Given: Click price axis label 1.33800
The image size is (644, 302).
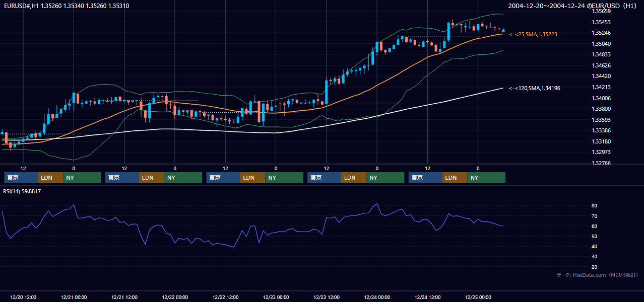Looking at the screenshot, I should click(x=601, y=109).
